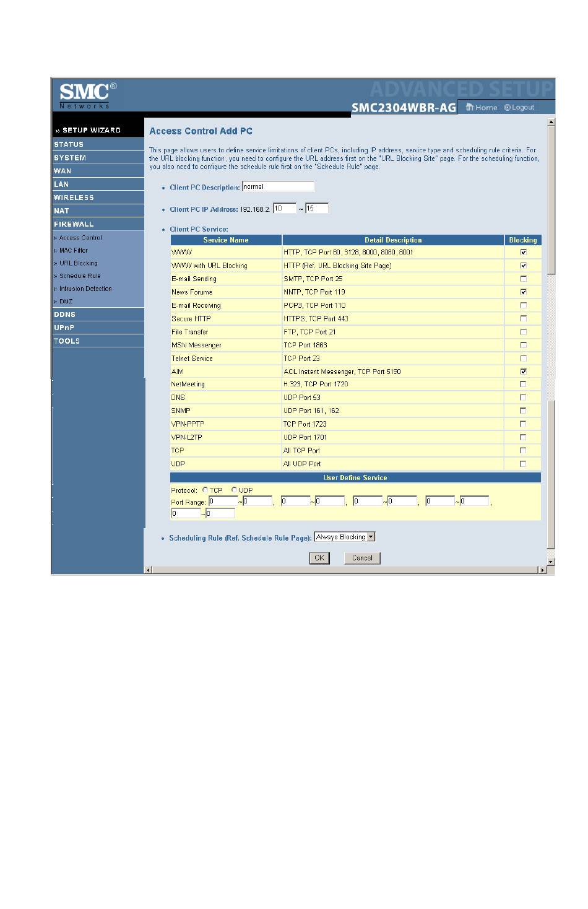Click the third port range end field
The height and width of the screenshot is (909, 588).
(x=402, y=502)
